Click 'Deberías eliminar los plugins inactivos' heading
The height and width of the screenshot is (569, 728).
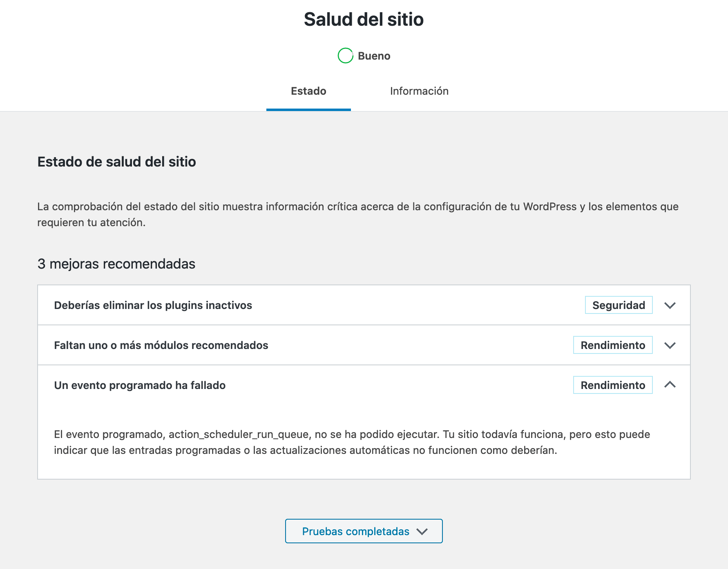(x=153, y=305)
